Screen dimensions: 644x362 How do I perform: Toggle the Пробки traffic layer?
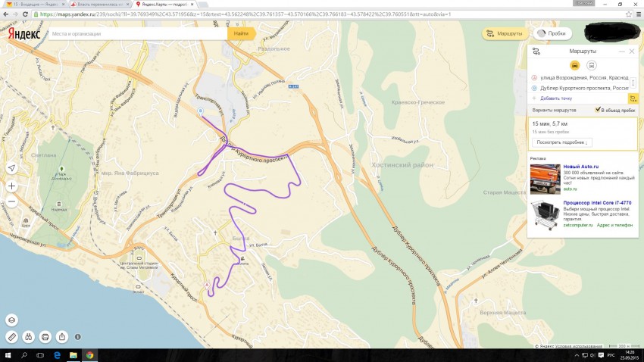[x=552, y=34]
